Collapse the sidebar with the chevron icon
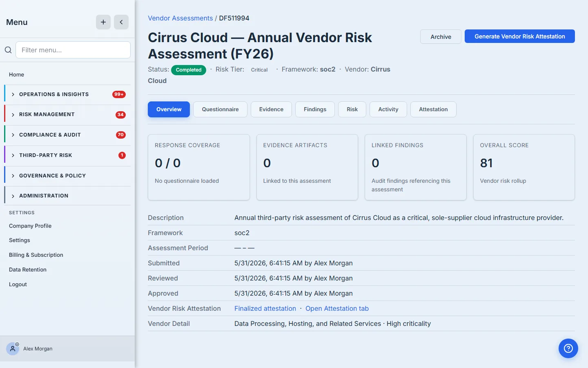 coord(121,22)
